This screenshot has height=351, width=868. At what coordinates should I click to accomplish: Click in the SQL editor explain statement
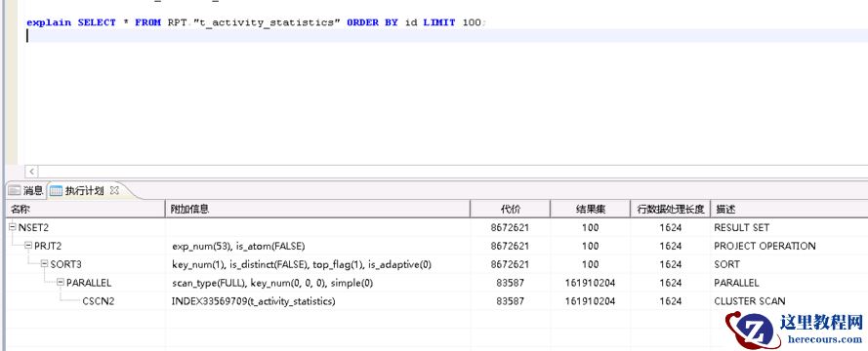pyautogui.click(x=256, y=22)
